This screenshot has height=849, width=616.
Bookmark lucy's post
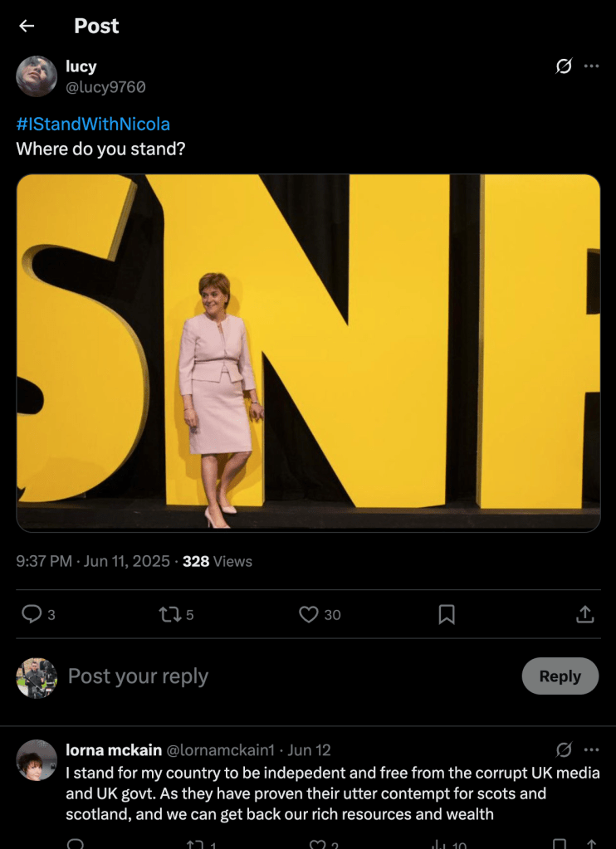click(x=447, y=614)
